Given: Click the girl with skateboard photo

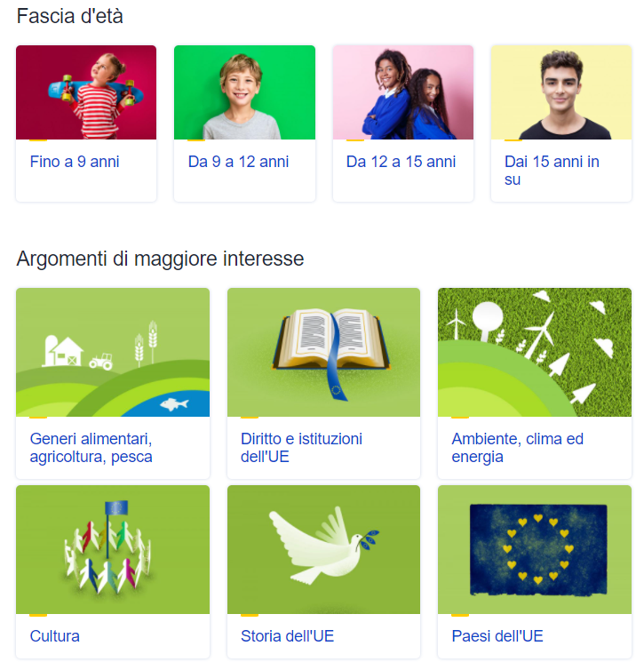Looking at the screenshot, I should click(x=86, y=92).
